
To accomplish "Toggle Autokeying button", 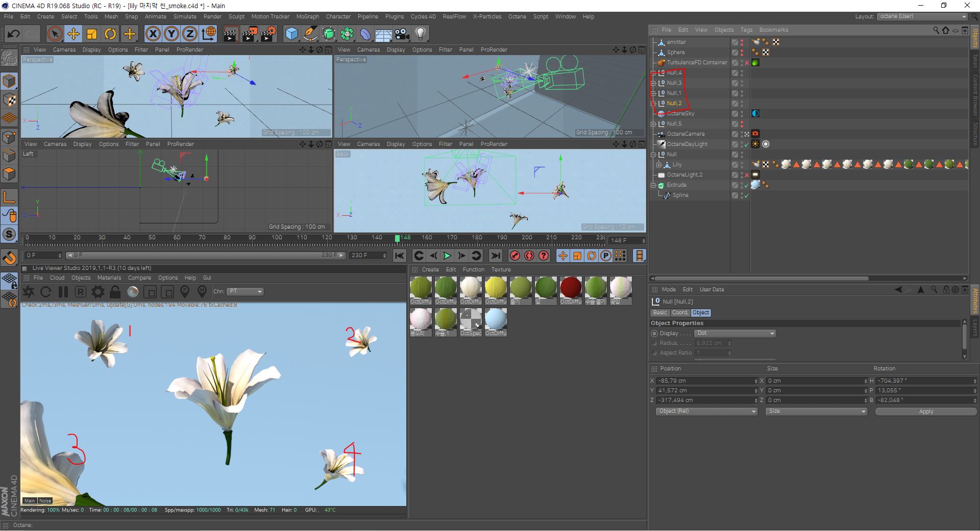I will tap(529, 256).
